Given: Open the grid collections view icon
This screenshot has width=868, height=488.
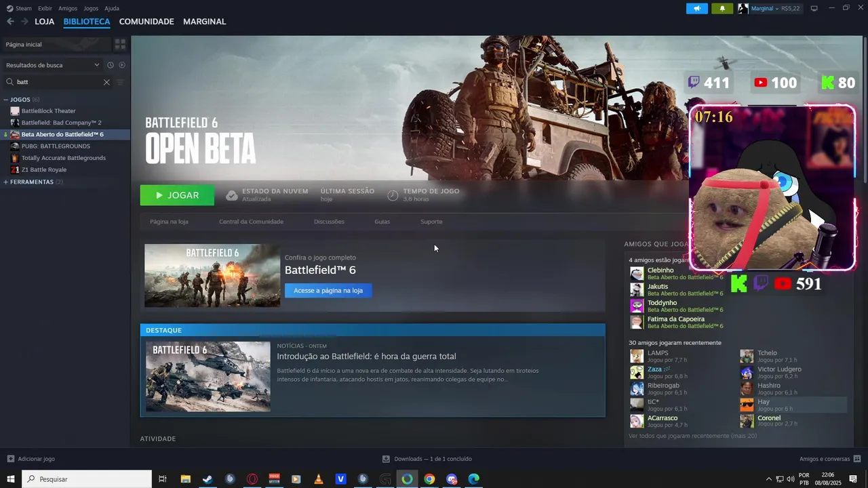Looking at the screenshot, I should pos(120,44).
